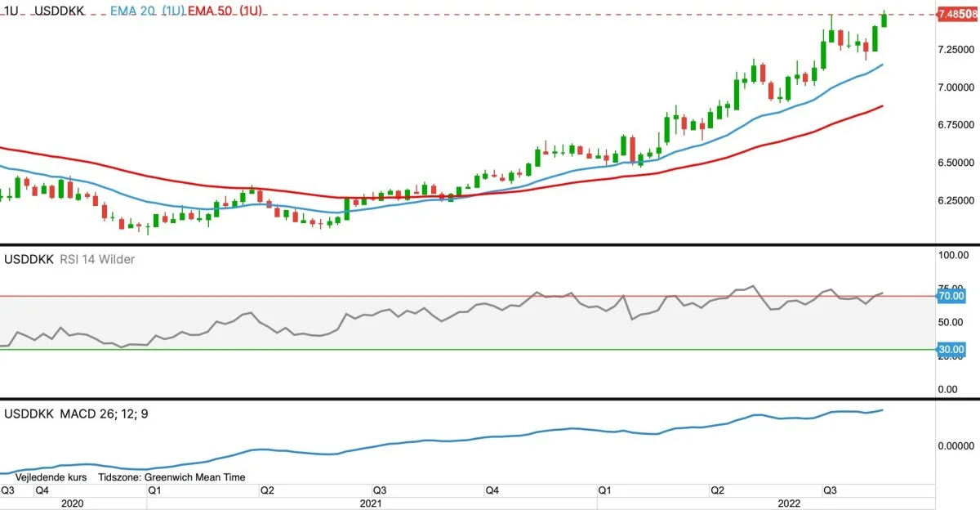Click the 1U timeframe label
The height and width of the screenshot is (510, 980).
click(11, 14)
